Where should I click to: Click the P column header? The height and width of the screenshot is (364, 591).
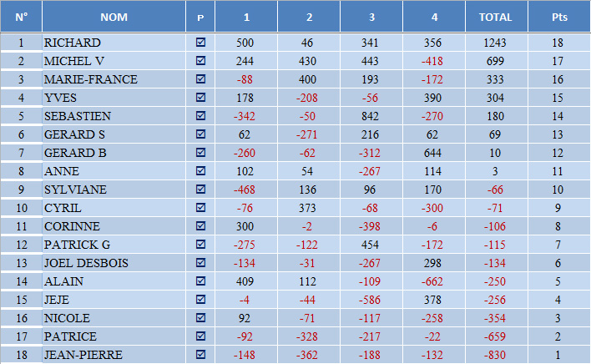[x=200, y=17]
